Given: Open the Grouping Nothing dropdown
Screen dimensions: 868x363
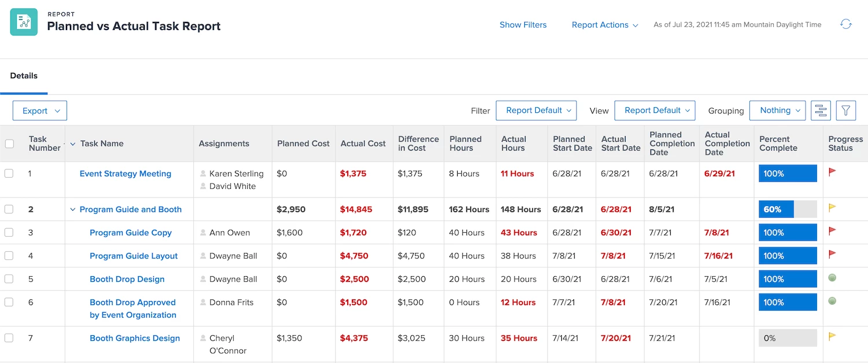Looking at the screenshot, I should [x=777, y=110].
